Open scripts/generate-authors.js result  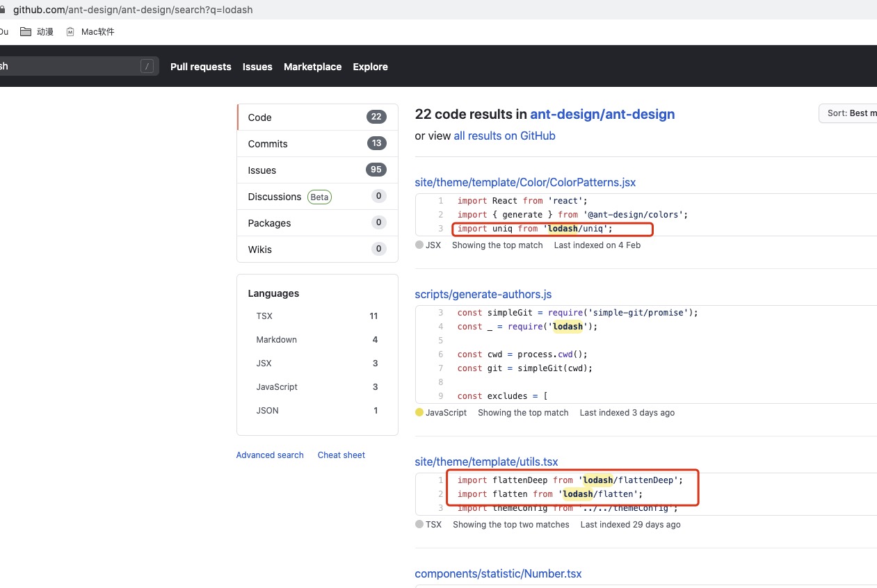click(483, 295)
